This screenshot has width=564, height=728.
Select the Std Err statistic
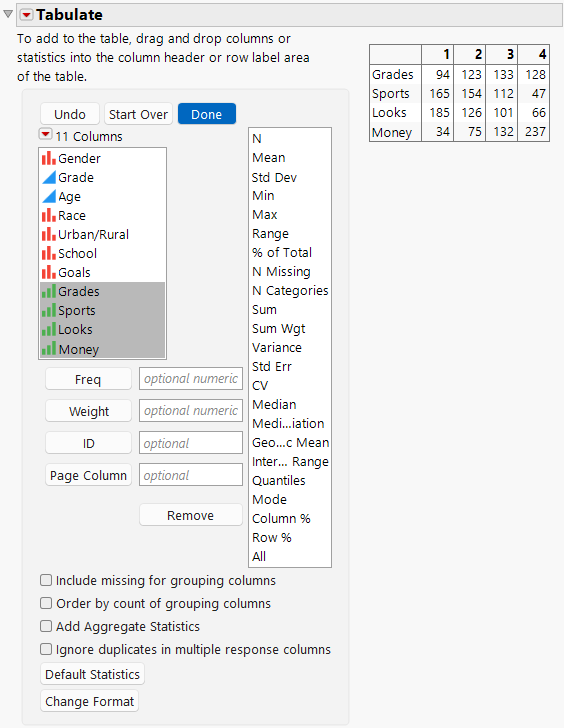click(272, 366)
